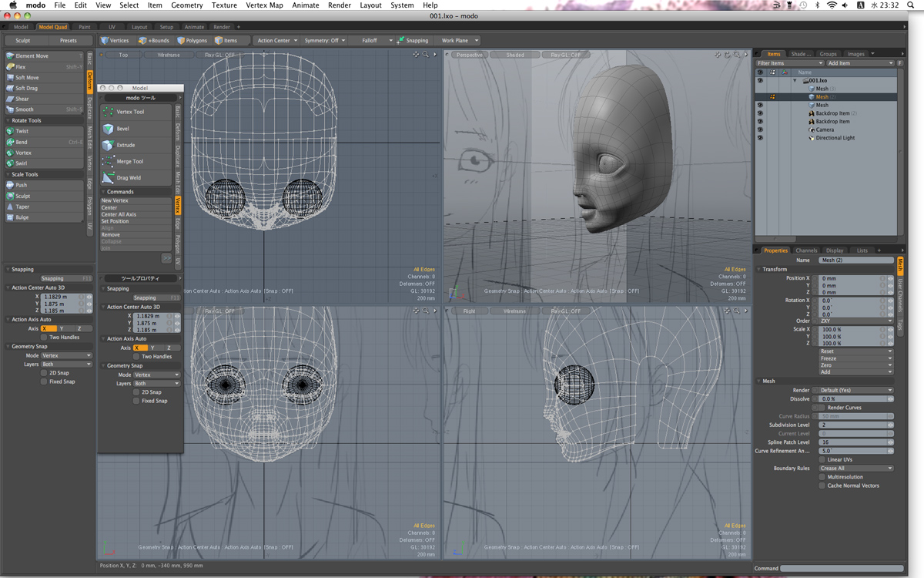Click the Presets button
The image size is (924, 578).
[69, 41]
